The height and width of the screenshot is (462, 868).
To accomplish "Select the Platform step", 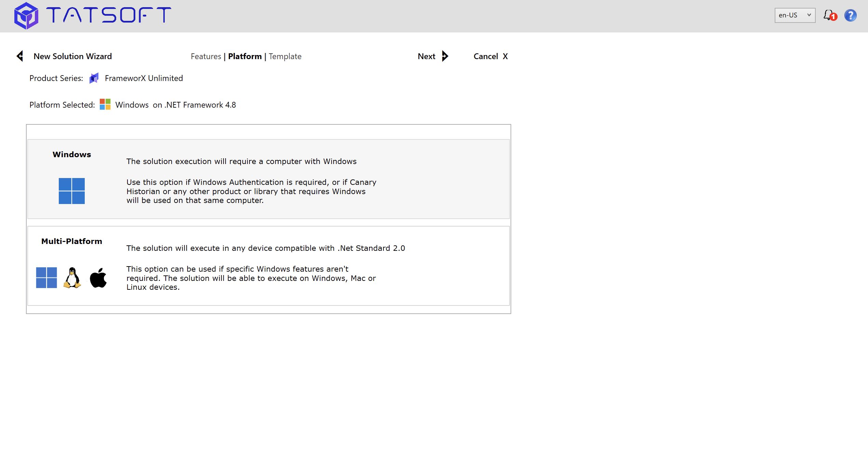I will point(245,56).
